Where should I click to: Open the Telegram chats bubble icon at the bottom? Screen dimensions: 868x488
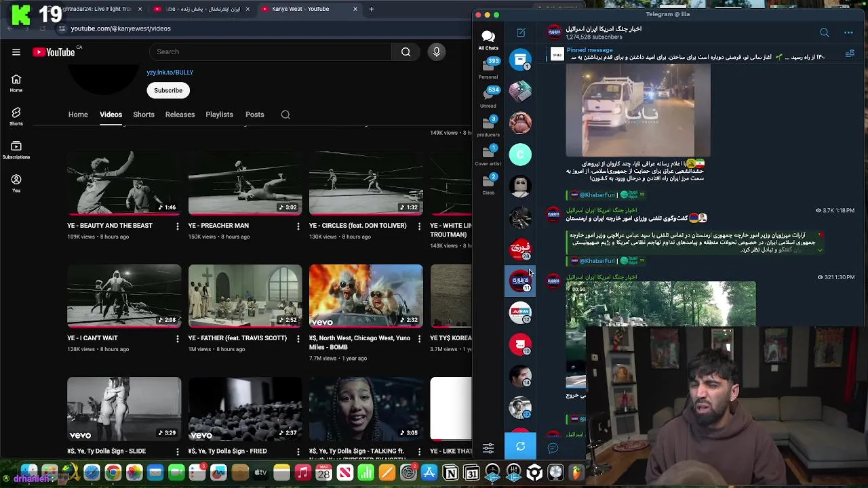pos(553,448)
